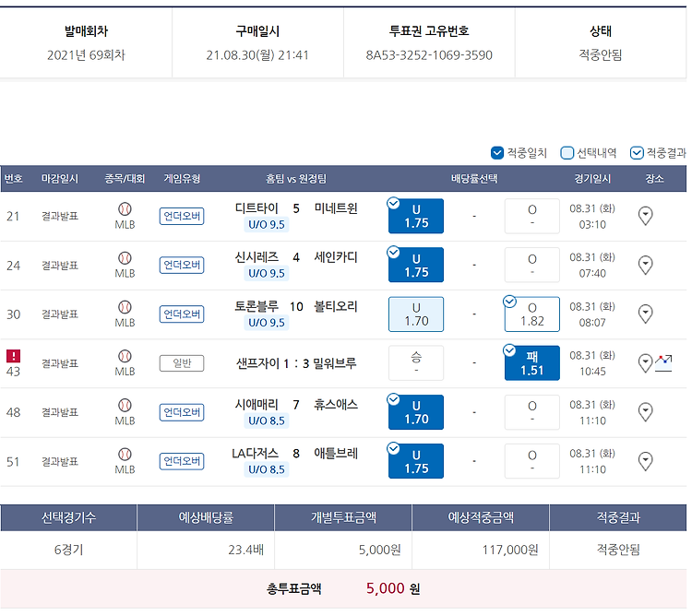
Task: Click 언더오버 game type tag for game 24
Action: (182, 265)
